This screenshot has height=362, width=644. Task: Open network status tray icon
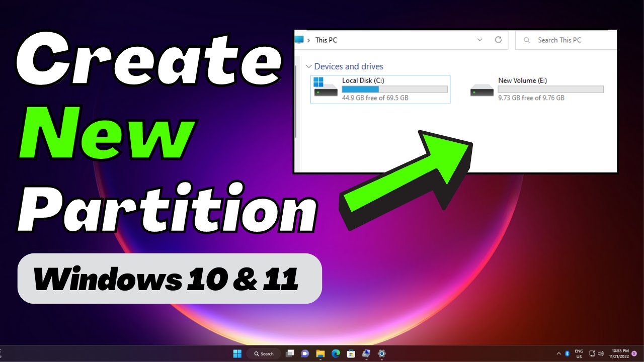592,353
